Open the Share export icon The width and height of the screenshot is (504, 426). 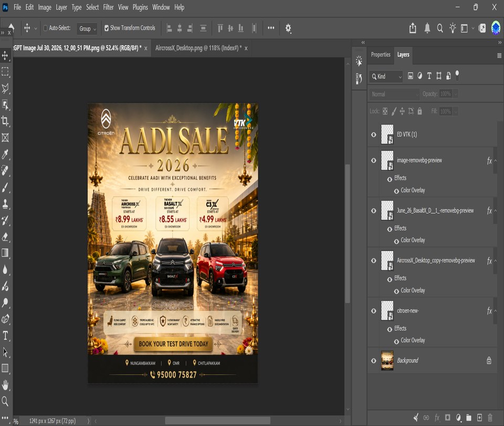coord(413,28)
